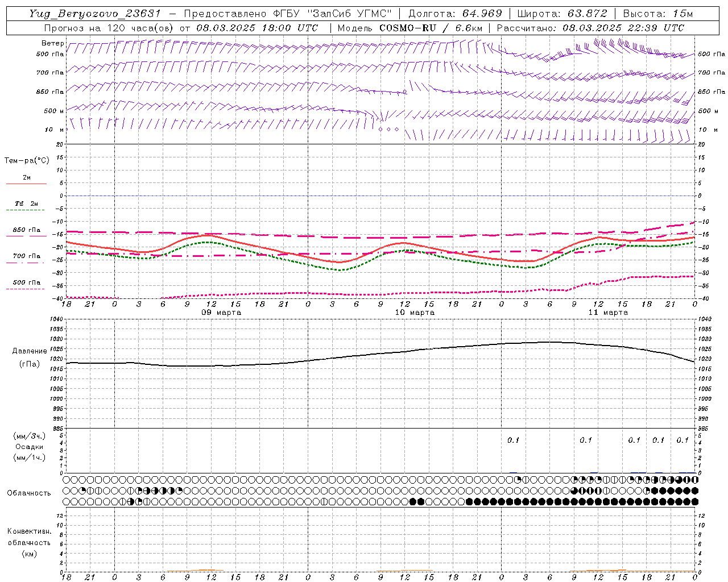
Task: Click the Td 2м dew point legend label
Action: [x=27, y=203]
